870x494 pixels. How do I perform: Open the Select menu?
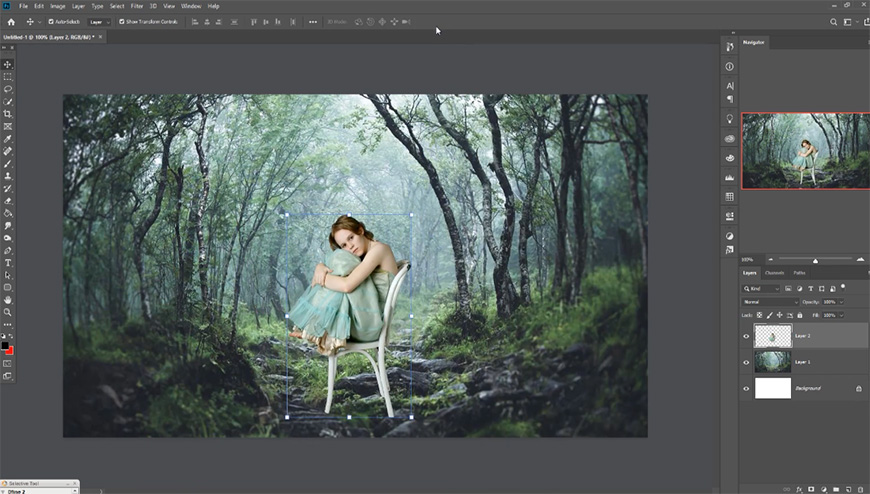117,6
